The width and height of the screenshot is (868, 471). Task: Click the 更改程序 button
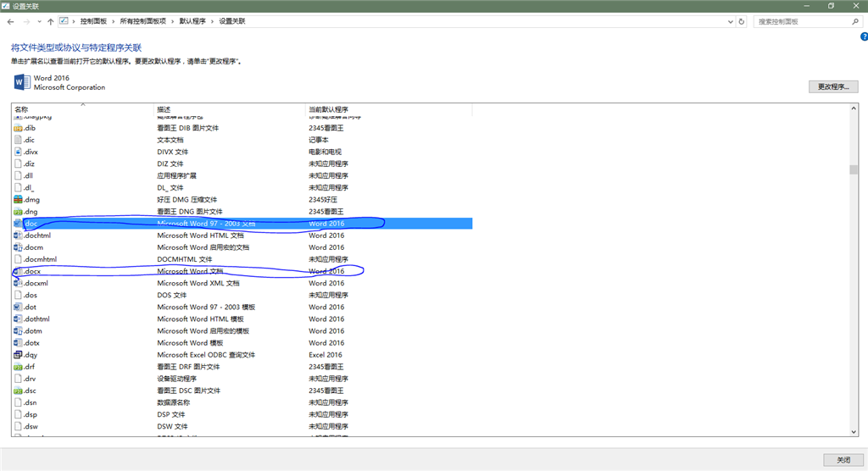pyautogui.click(x=833, y=86)
